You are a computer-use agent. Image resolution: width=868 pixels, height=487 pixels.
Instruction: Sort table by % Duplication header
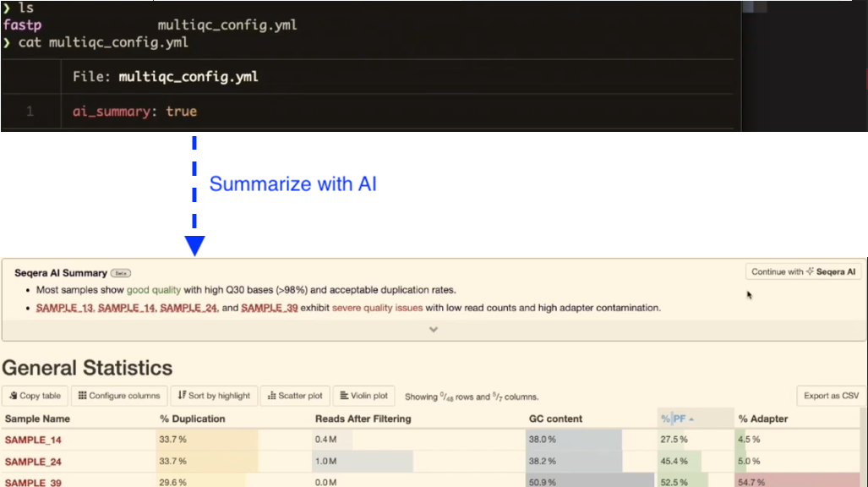coord(192,419)
